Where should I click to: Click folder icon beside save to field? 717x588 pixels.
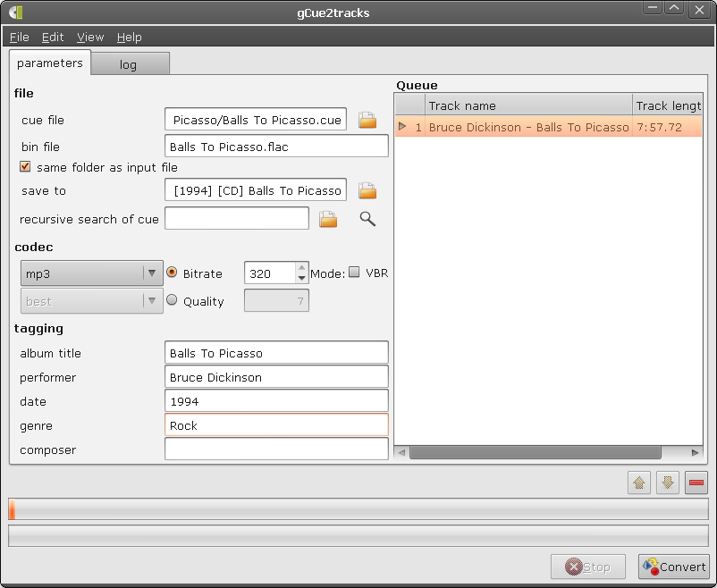pos(367,190)
